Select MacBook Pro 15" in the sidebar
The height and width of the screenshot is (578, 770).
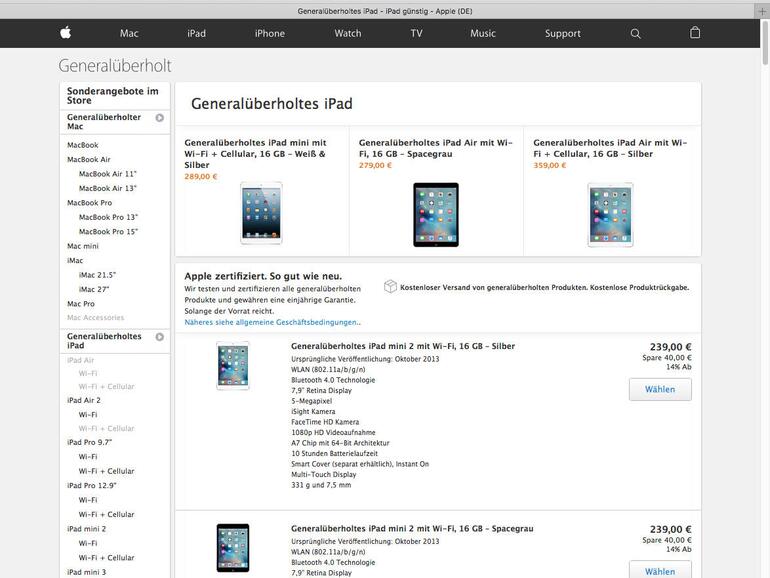tap(109, 231)
